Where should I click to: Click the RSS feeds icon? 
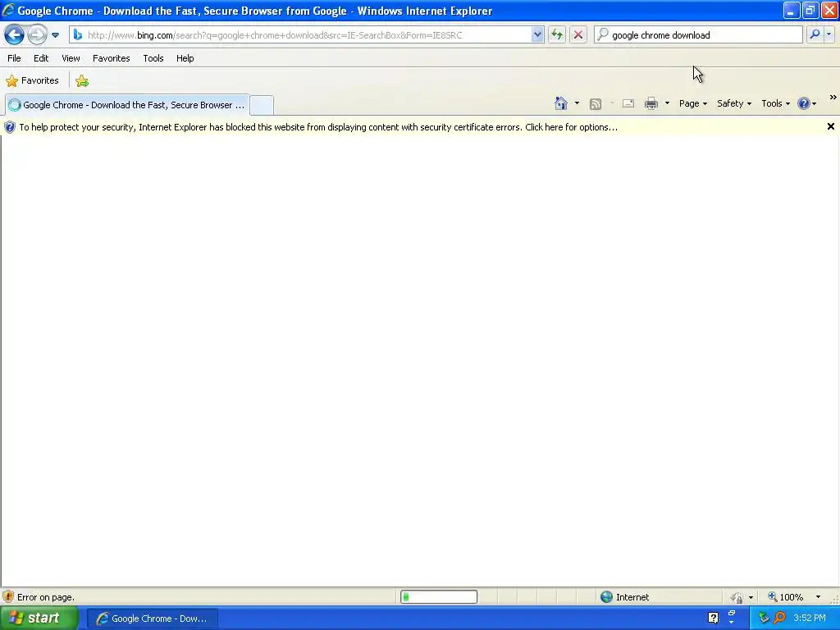pos(596,104)
